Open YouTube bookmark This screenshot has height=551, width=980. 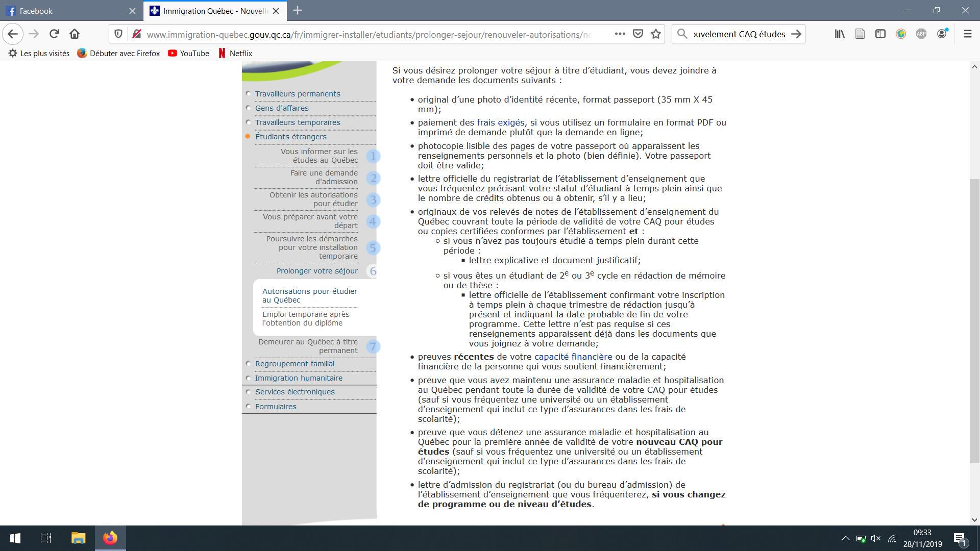188,53
